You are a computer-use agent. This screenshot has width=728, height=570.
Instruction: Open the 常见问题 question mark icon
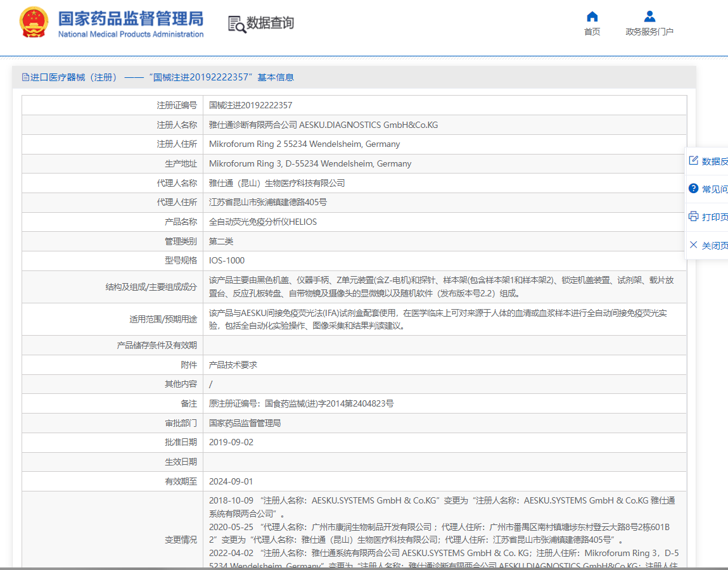(x=694, y=189)
